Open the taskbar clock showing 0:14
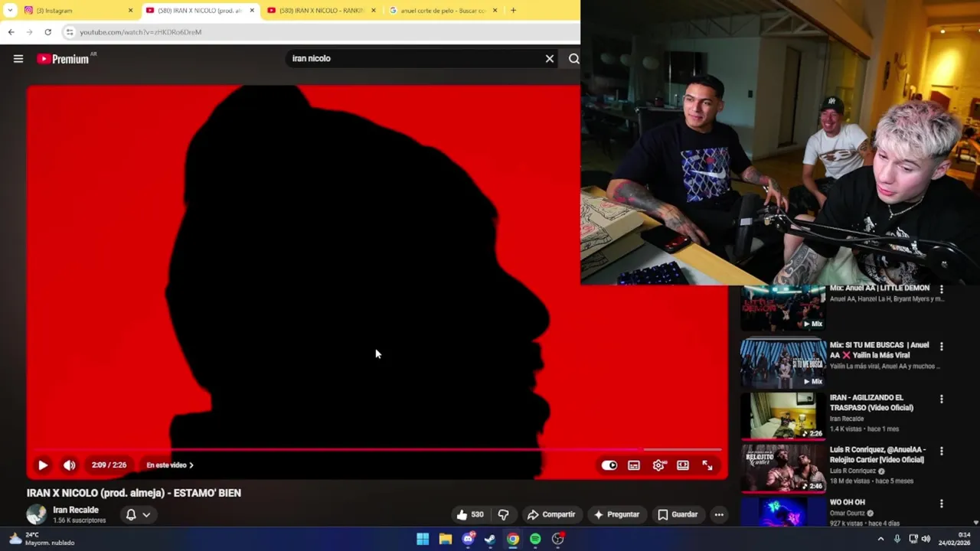 [953, 539]
